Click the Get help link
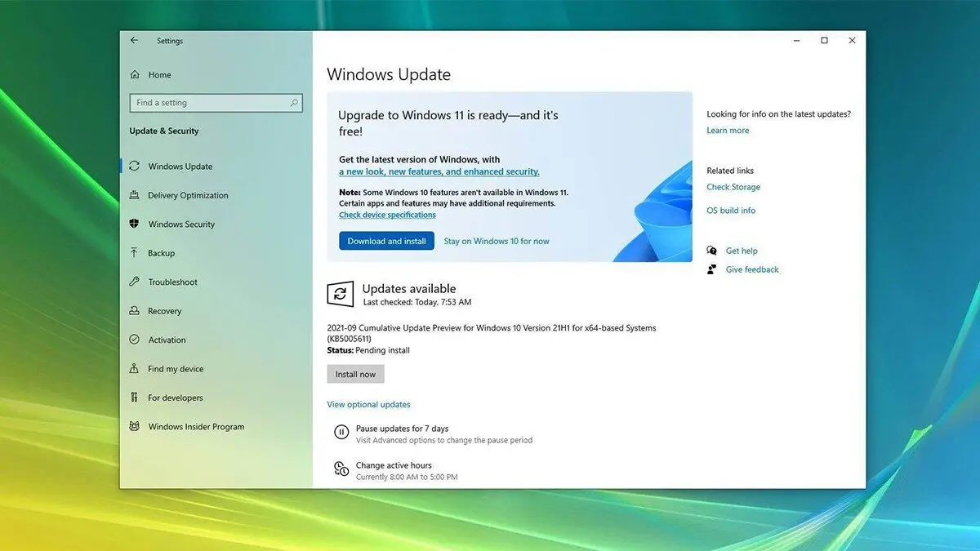The width and height of the screenshot is (980, 551). coord(742,251)
